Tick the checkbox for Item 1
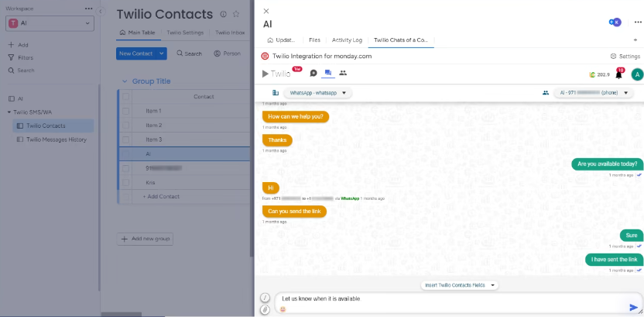The image size is (644, 317). pyautogui.click(x=125, y=111)
